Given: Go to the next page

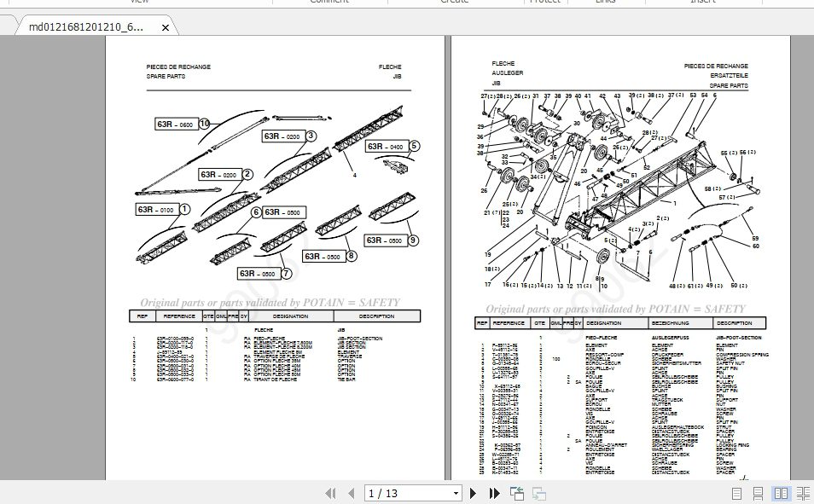Looking at the screenshot, I should click(473, 493).
